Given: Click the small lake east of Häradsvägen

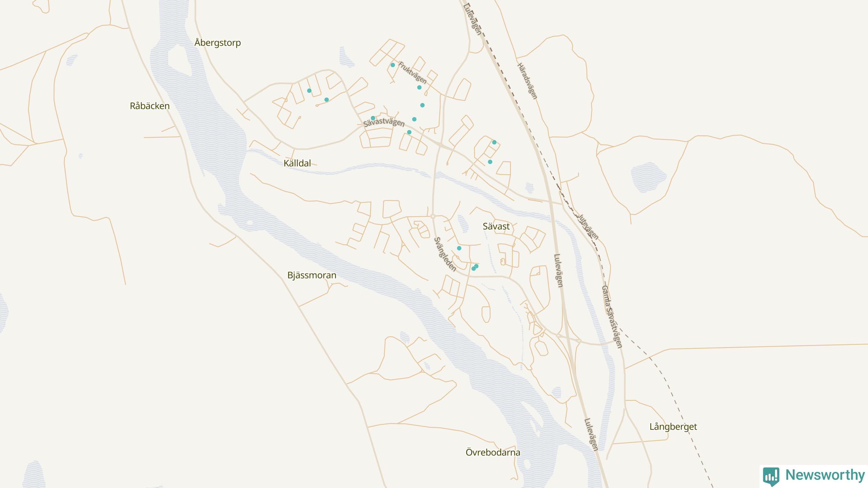Looking at the screenshot, I should (x=648, y=177).
